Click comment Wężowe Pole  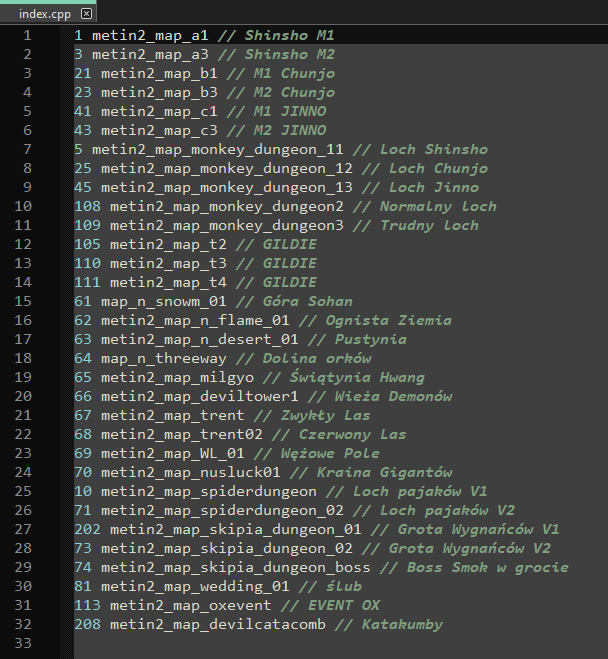330,453
